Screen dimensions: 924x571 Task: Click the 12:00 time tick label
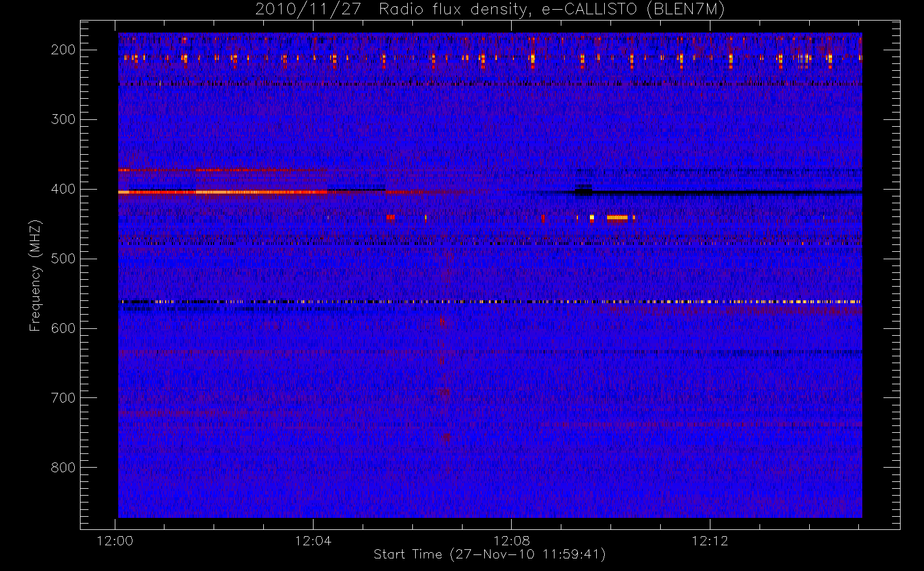[115, 541]
